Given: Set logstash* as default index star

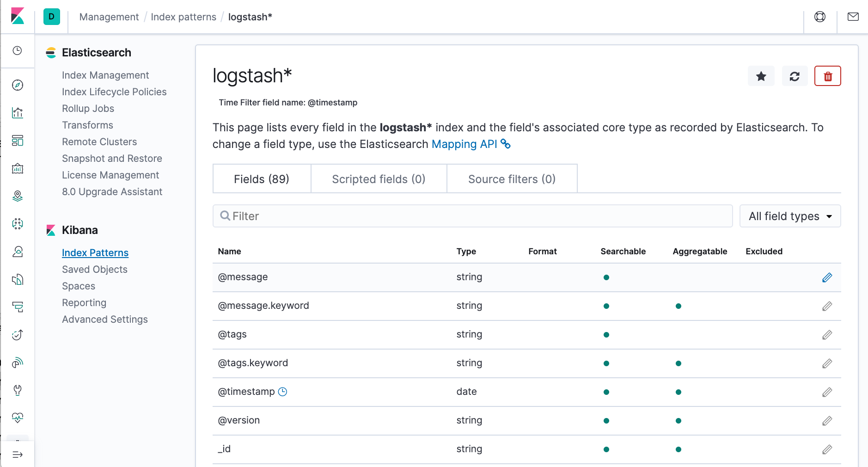Looking at the screenshot, I should (x=761, y=76).
